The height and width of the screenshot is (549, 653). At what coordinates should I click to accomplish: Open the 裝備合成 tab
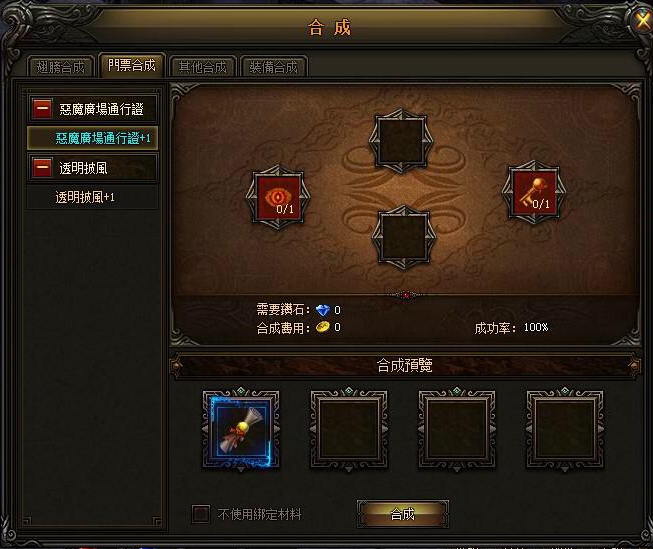(274, 67)
